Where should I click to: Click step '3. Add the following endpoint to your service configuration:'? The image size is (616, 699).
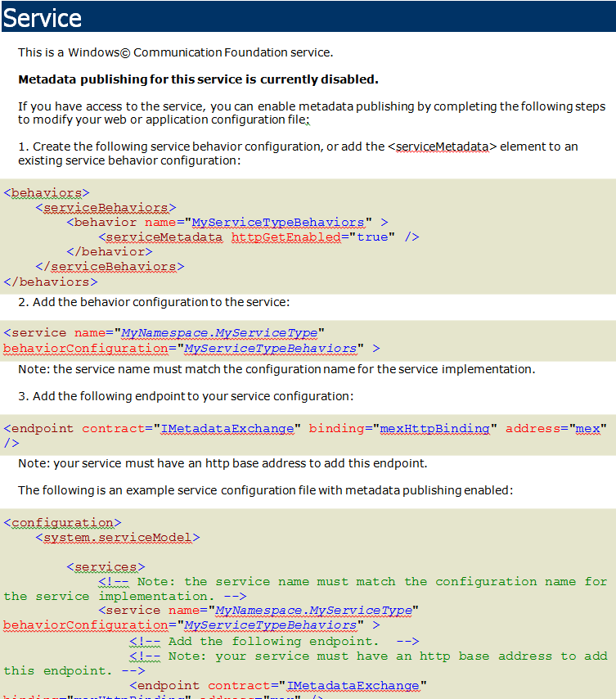[186, 396]
